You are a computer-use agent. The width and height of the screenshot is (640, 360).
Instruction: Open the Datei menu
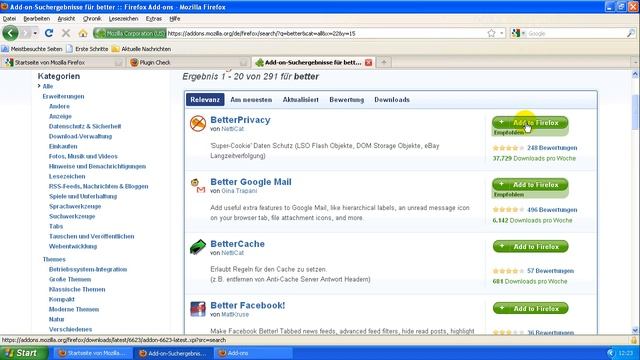[9, 19]
